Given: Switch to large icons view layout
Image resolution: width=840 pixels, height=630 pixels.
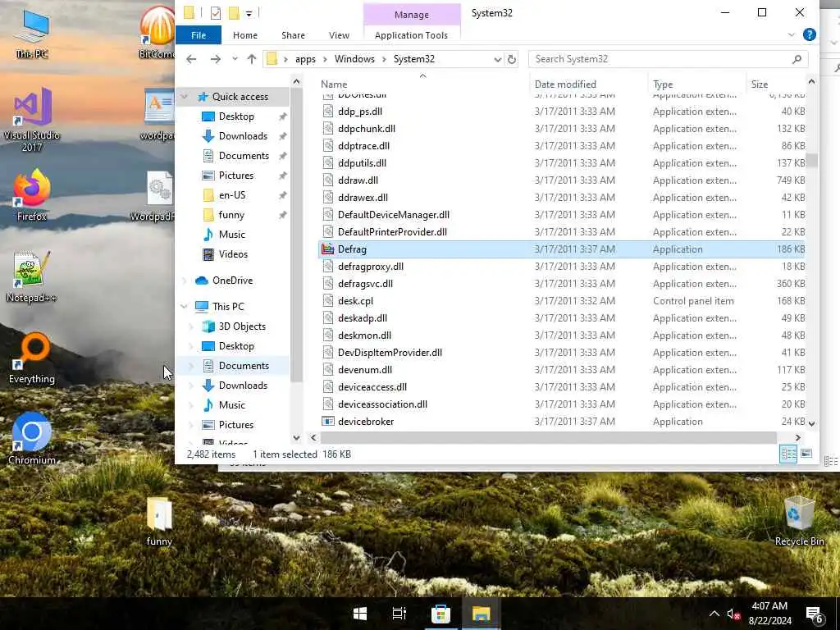Looking at the screenshot, I should pos(806,454).
